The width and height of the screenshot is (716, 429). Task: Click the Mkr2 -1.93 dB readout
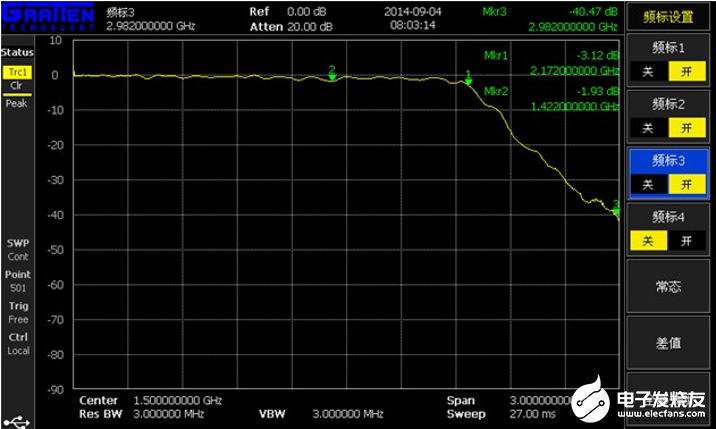pyautogui.click(x=551, y=91)
